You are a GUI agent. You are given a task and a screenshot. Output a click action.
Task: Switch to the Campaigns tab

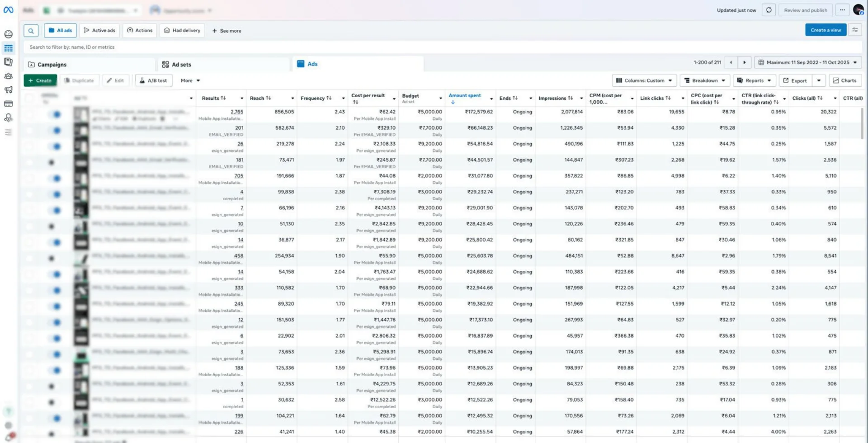tap(52, 65)
